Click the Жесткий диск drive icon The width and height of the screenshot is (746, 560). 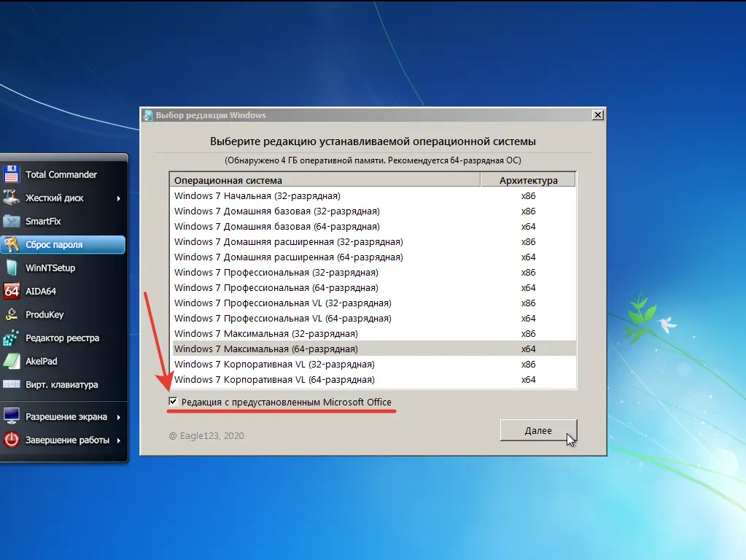(x=12, y=198)
